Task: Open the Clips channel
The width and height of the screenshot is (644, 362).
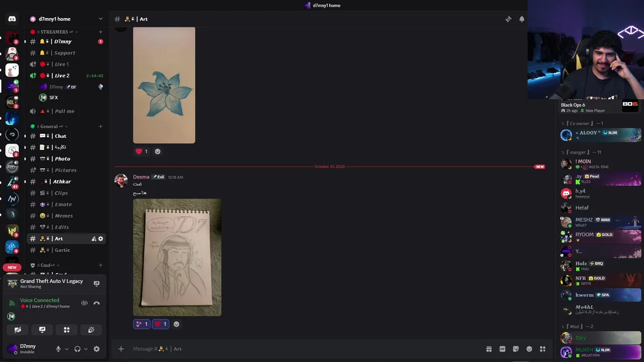Action: 66,193
